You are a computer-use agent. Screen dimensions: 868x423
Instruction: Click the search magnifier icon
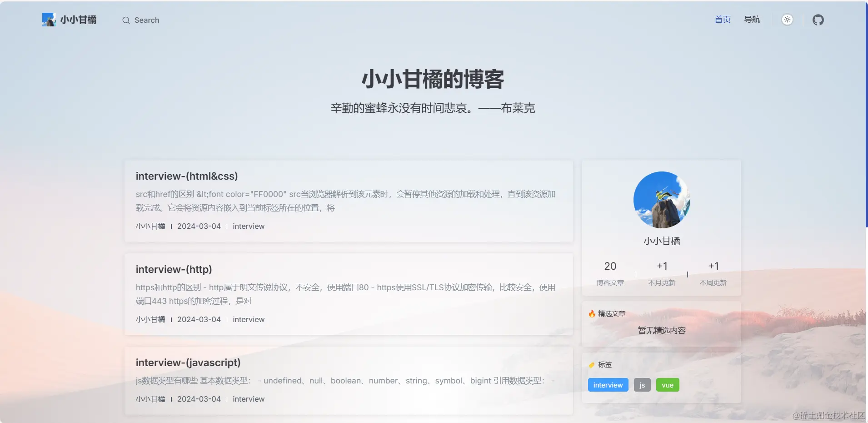(126, 20)
